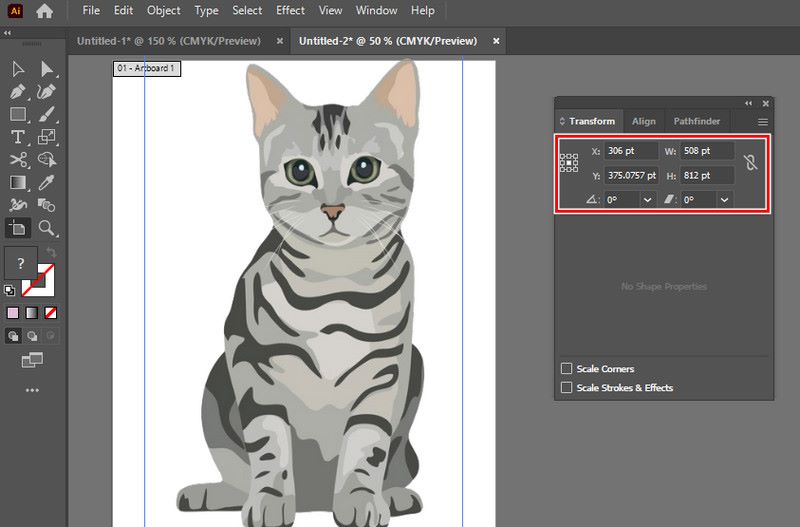Switch to Draw Inside mode

[x=51, y=336]
